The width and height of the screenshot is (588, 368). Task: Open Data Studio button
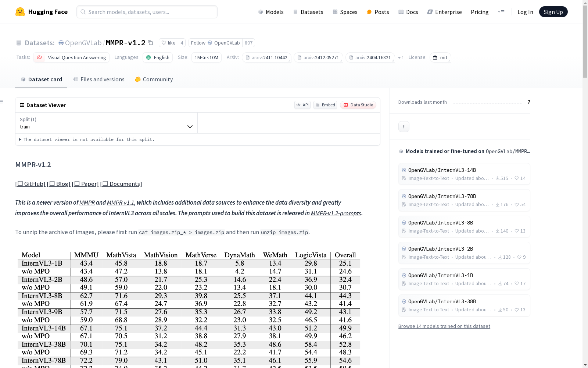(358, 105)
